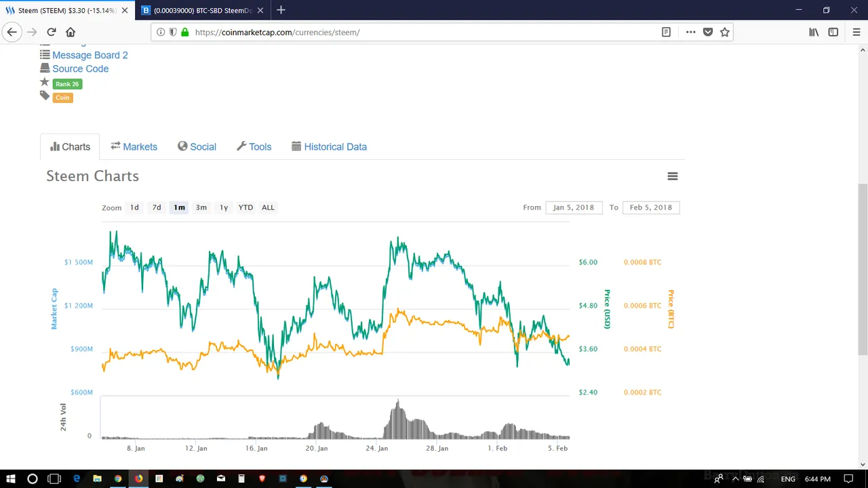Toggle the 24h Vol series legend
The image size is (868, 488).
63,417
